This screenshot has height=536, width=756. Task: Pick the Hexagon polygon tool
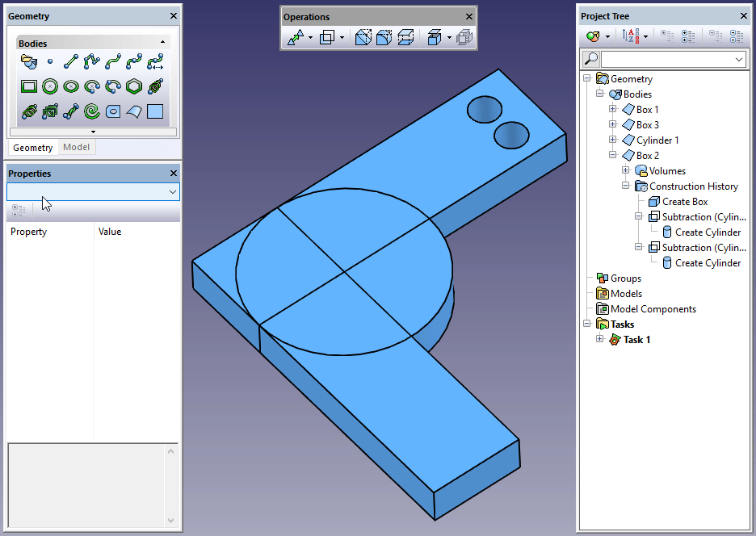click(x=134, y=86)
